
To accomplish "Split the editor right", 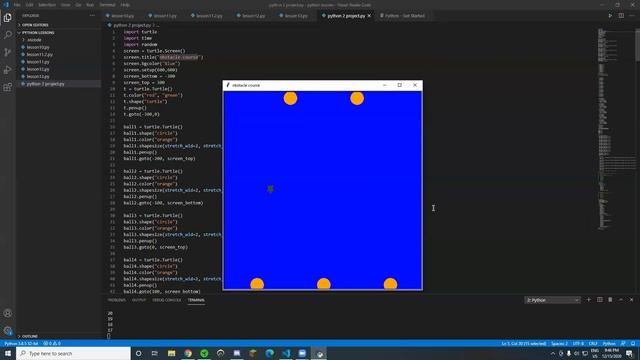I will [x=621, y=16].
